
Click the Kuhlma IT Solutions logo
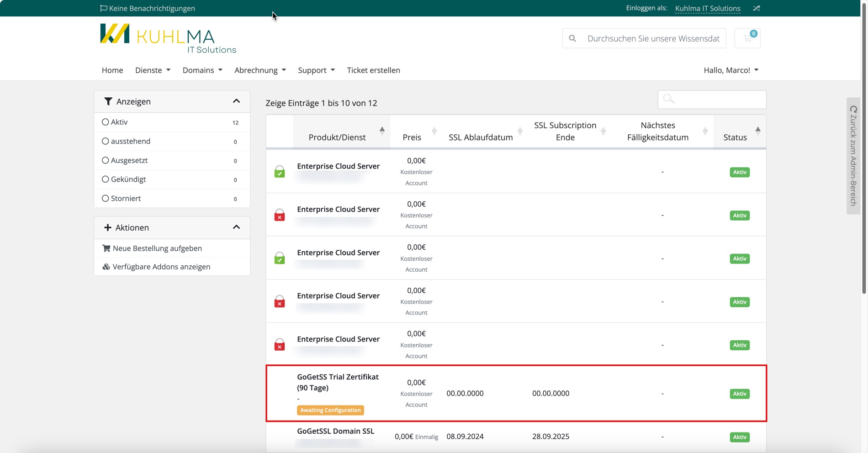coord(168,38)
